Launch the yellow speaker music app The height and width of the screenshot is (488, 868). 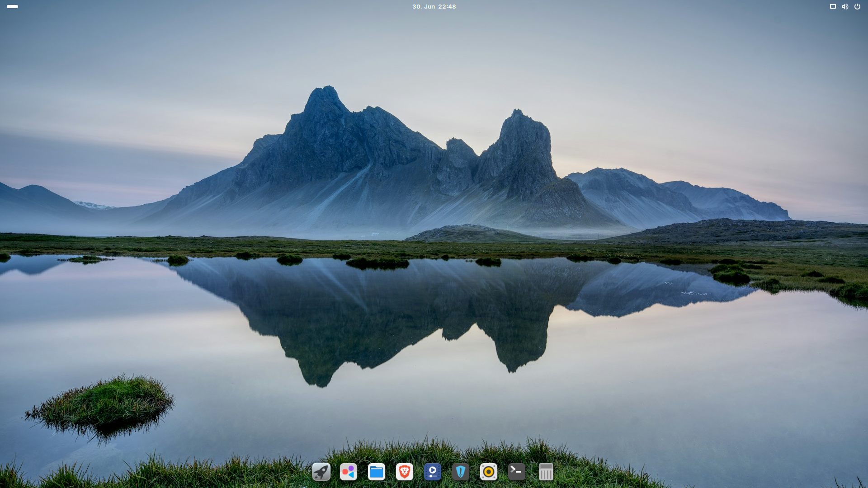point(489,472)
